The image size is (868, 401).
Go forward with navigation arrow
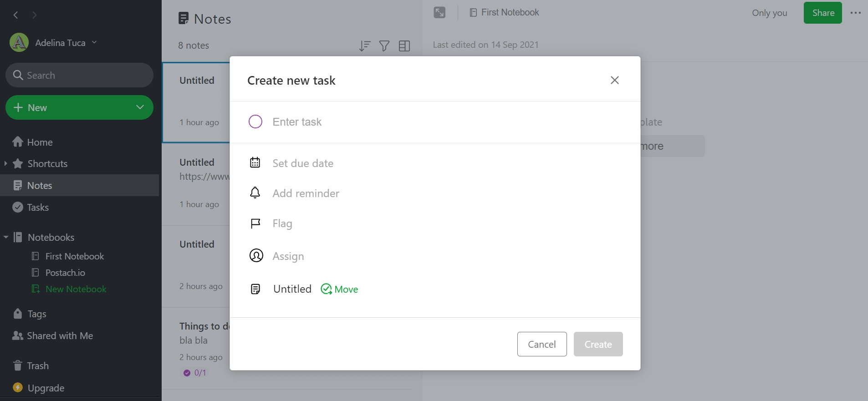(x=35, y=15)
